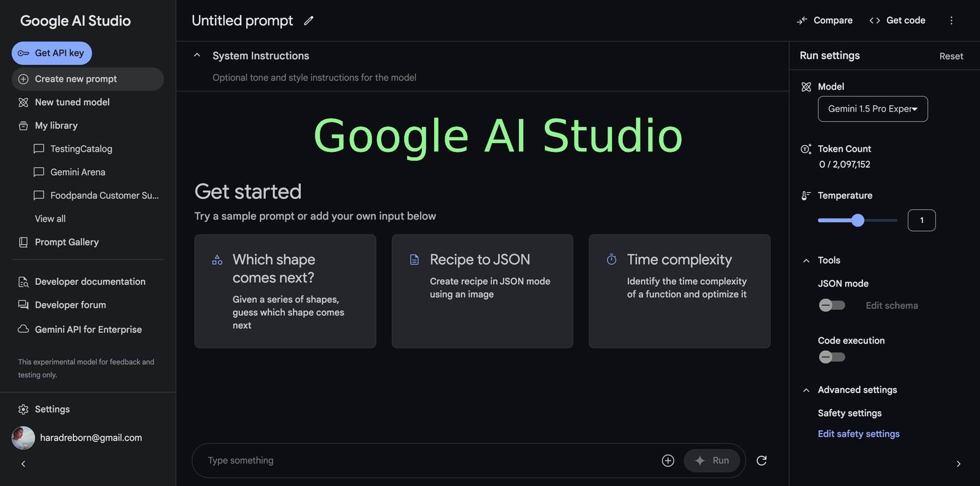Image resolution: width=980 pixels, height=486 pixels.
Task: Collapse the System Instructions section
Action: tap(197, 55)
